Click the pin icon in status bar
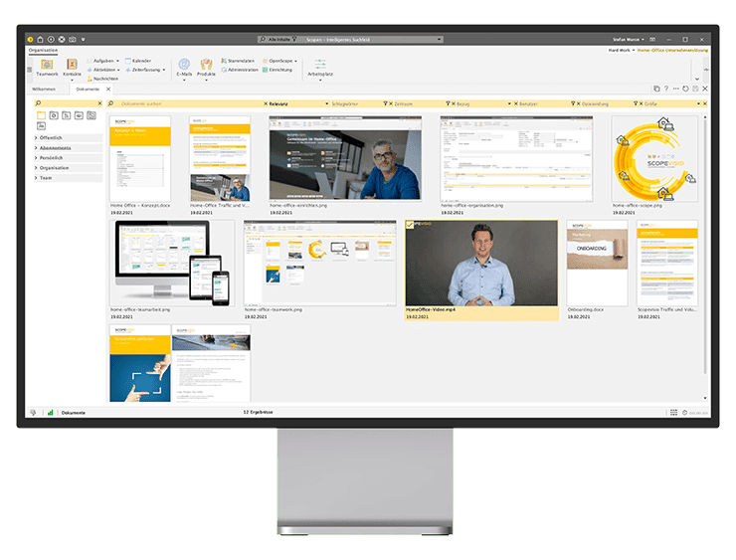 click(x=33, y=413)
